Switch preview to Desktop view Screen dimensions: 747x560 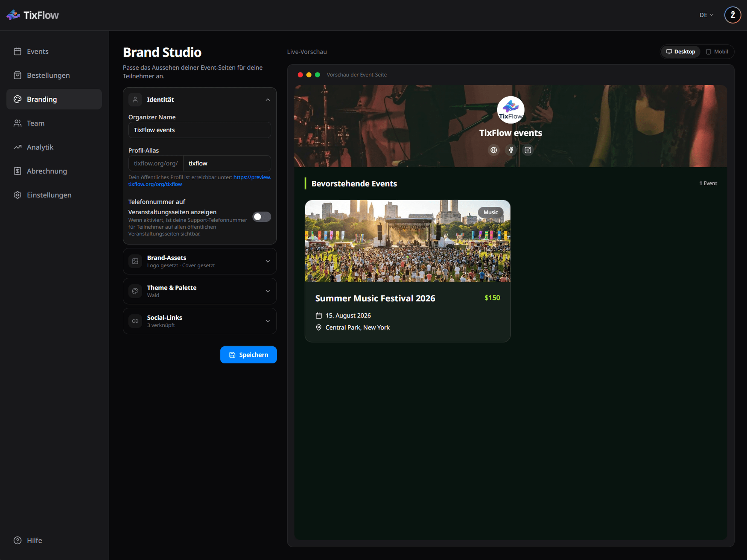tap(681, 52)
